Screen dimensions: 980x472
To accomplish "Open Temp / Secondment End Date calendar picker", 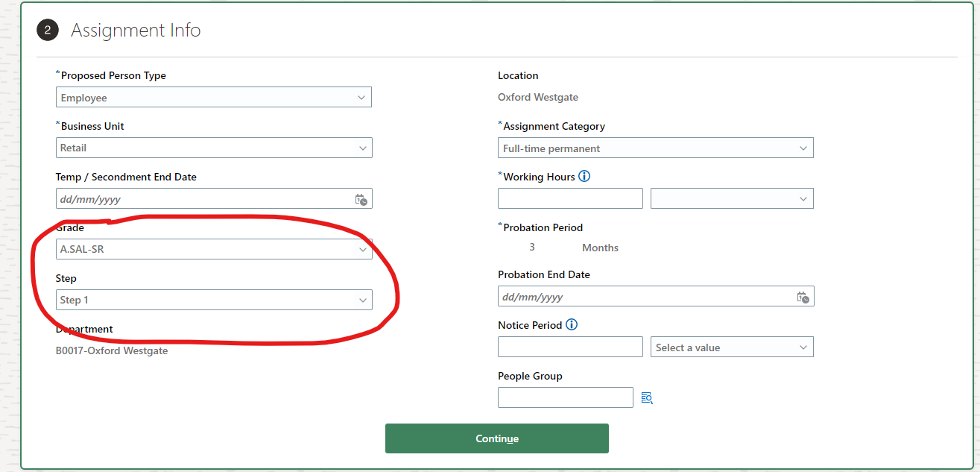I will pos(361,199).
